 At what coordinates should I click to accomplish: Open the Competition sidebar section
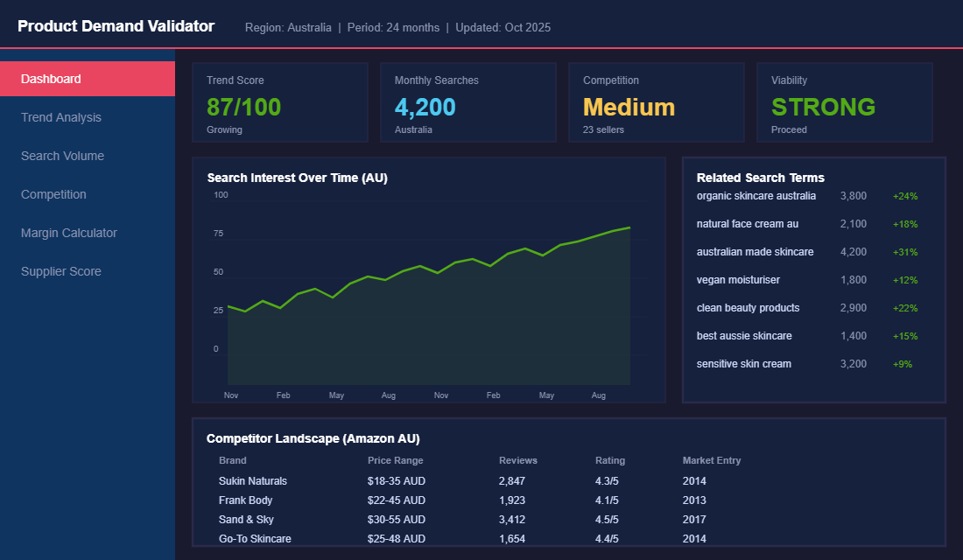coord(53,194)
